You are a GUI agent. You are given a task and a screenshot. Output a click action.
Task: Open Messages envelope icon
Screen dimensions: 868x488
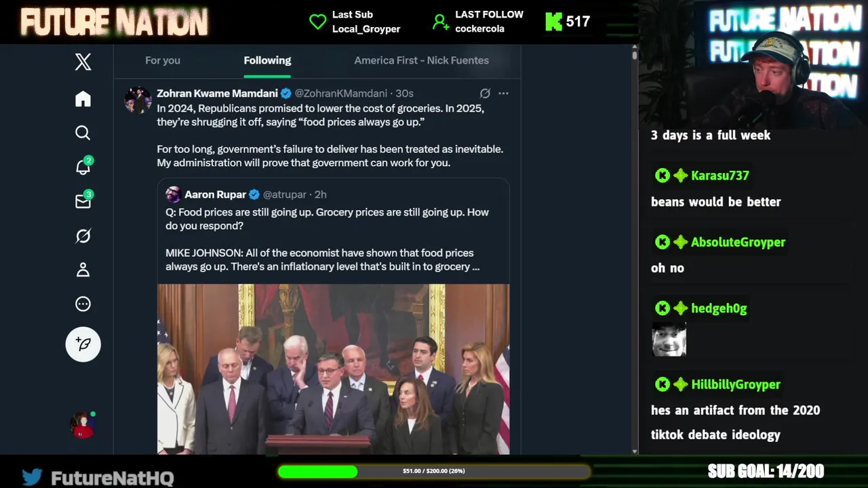[83, 201]
